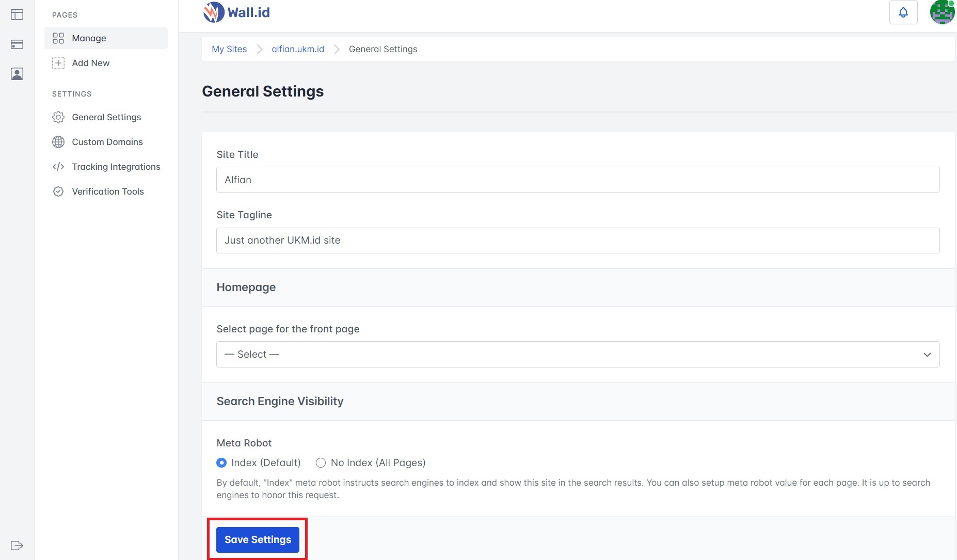This screenshot has width=957, height=560.
Task: Select the Index (Default) meta robot option
Action: tap(221, 463)
